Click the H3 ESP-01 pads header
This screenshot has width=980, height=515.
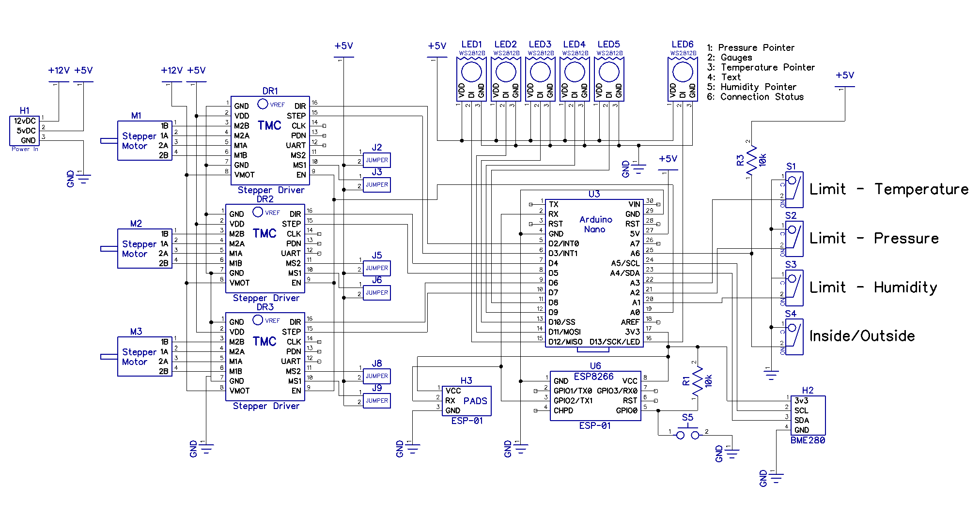pyautogui.click(x=466, y=401)
